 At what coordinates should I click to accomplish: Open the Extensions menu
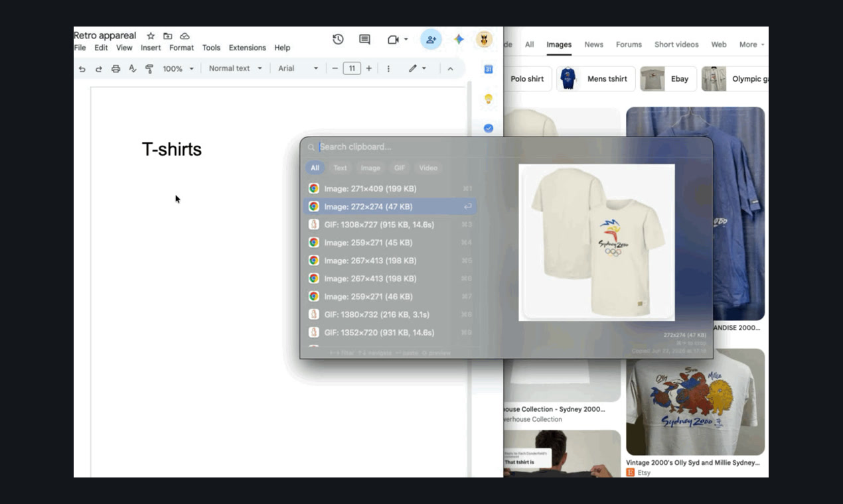[248, 48]
